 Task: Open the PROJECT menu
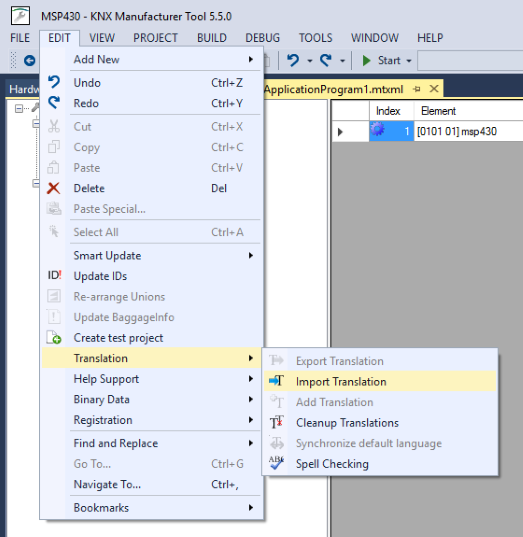[155, 38]
